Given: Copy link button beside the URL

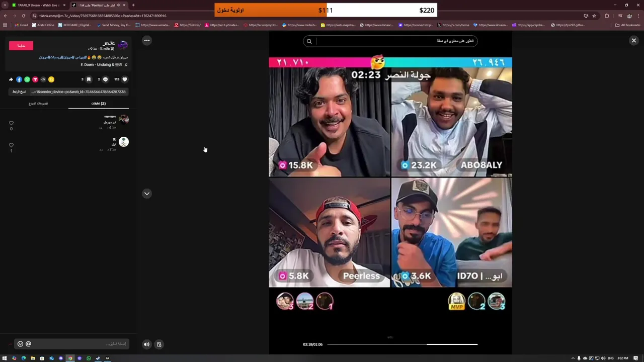Looking at the screenshot, I should pos(19,92).
